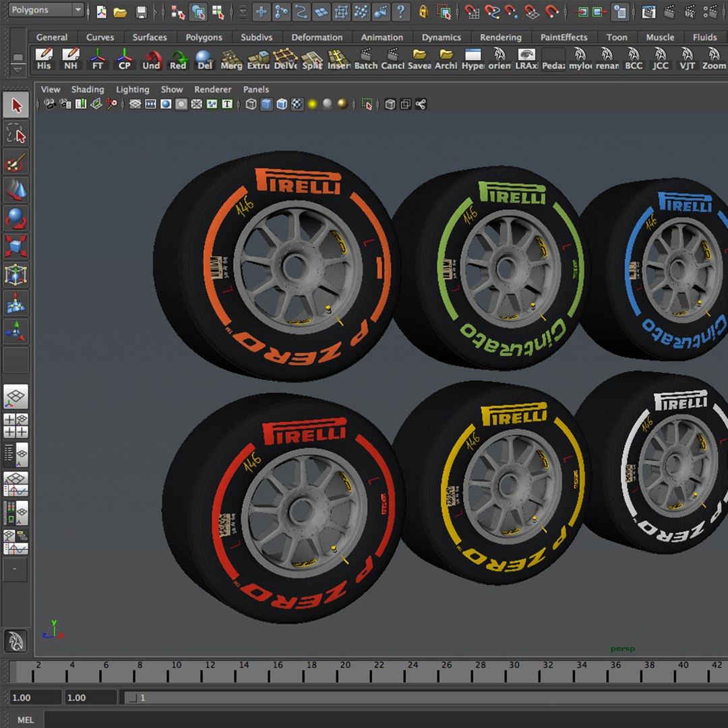The image size is (728, 728).
Task: Pick the Rotate tool
Action: coord(16,218)
